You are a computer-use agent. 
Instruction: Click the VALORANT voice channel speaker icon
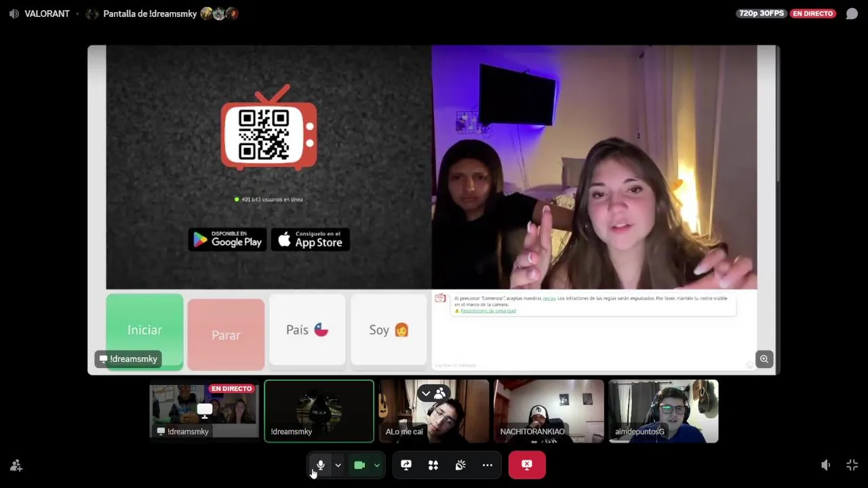14,14
